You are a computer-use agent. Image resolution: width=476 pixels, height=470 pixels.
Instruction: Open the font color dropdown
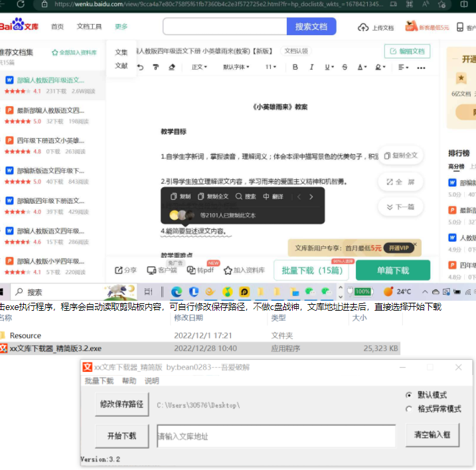click(362, 67)
